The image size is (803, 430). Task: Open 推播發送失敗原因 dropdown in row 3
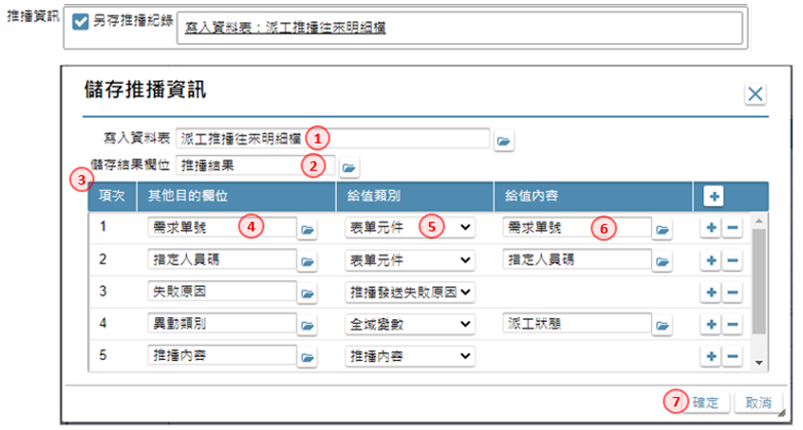tap(410, 292)
